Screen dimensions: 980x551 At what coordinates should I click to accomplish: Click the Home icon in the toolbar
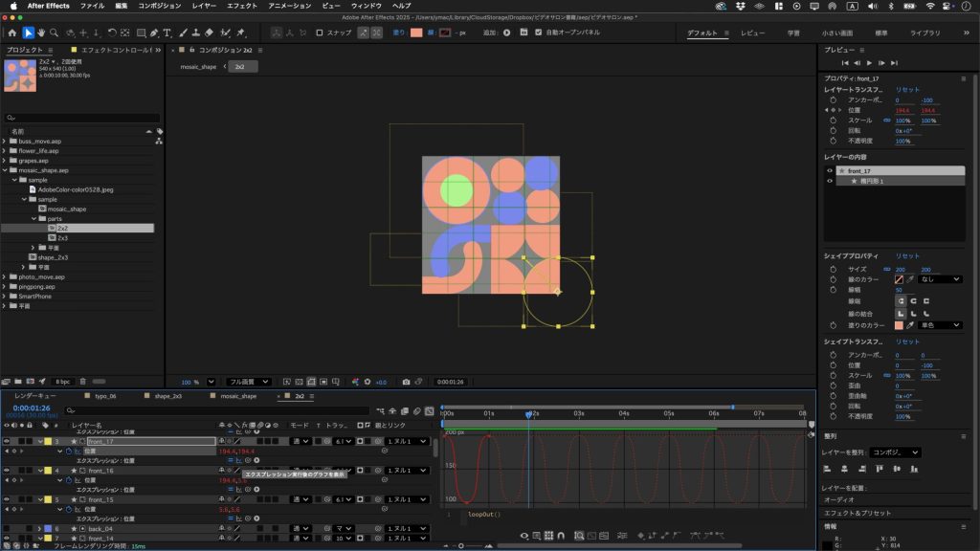11,33
